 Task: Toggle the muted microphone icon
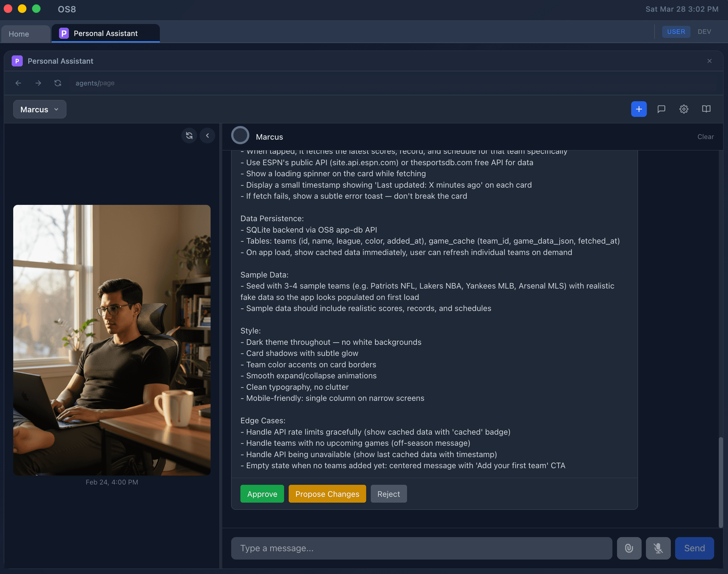tap(658, 548)
